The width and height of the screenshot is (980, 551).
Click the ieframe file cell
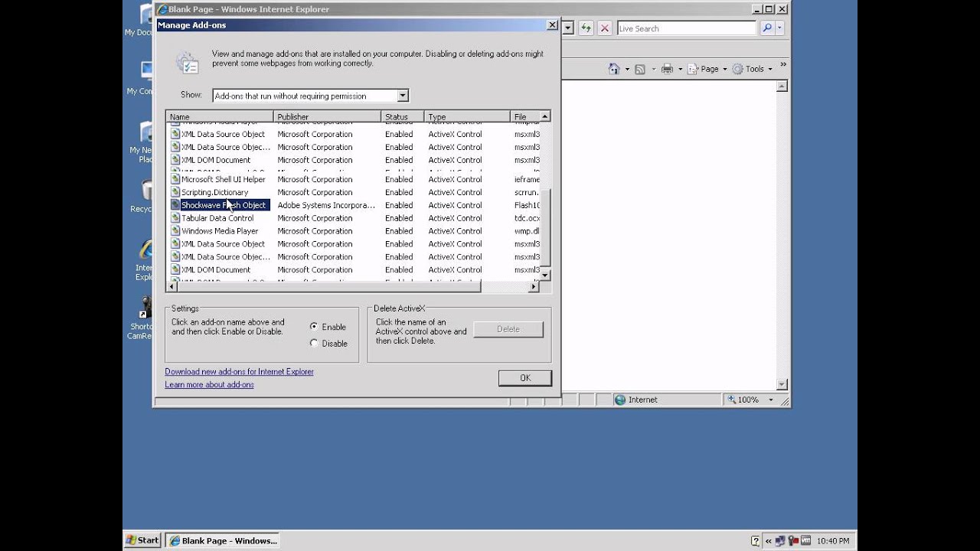(527, 179)
